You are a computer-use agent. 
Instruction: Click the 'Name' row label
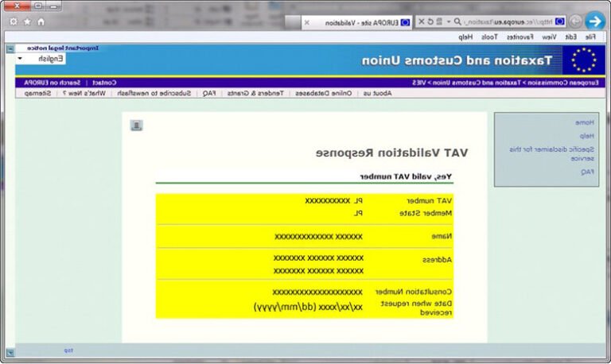pyautogui.click(x=442, y=236)
